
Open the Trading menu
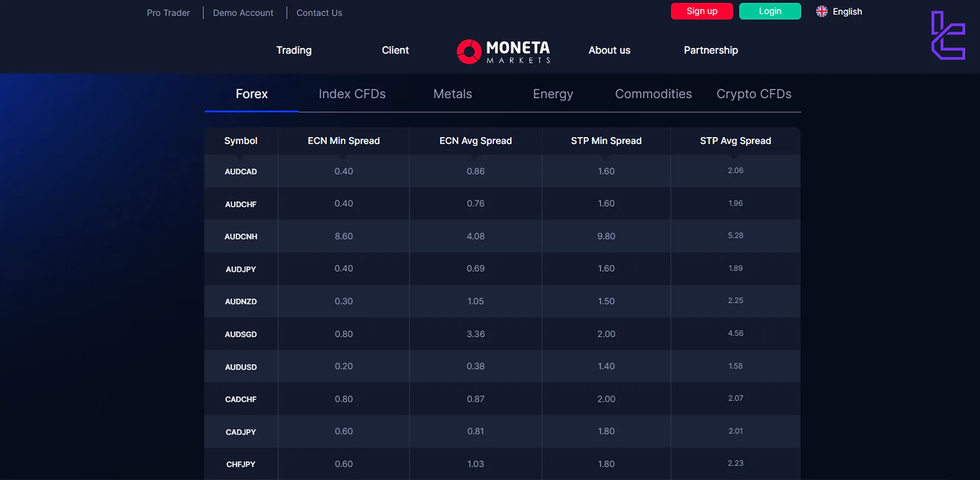pos(294,50)
